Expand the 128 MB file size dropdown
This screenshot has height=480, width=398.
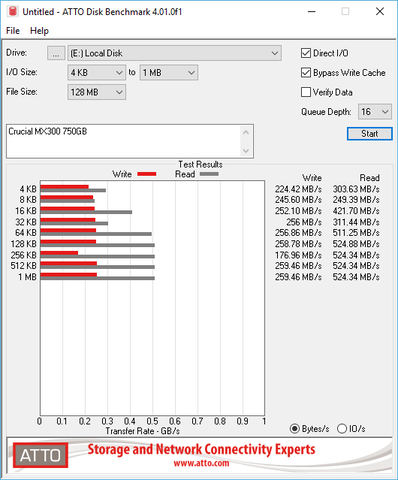[96, 92]
